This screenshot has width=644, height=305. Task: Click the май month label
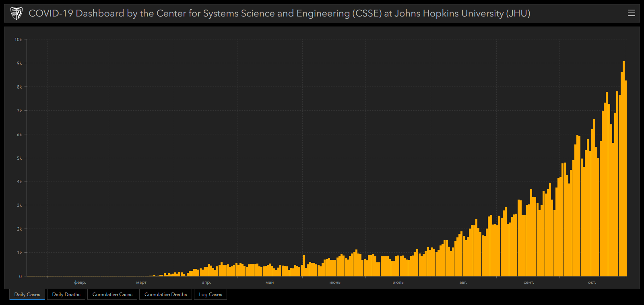(270, 282)
